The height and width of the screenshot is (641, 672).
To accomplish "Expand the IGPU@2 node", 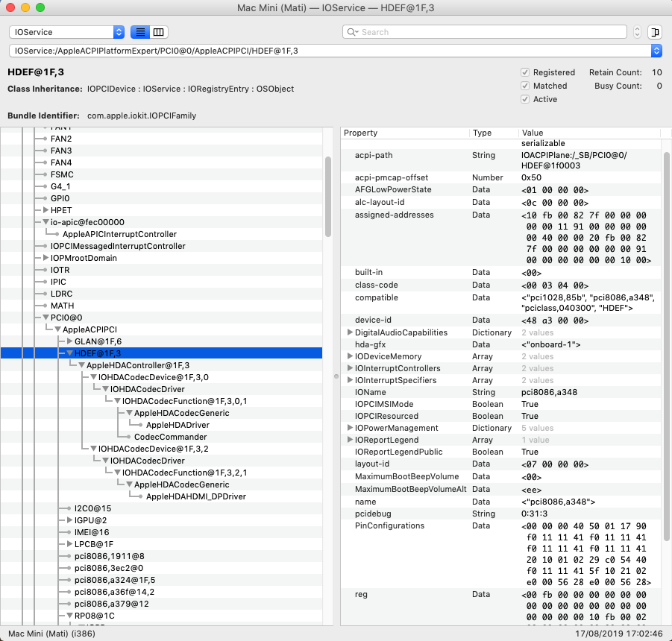I will (x=69, y=520).
